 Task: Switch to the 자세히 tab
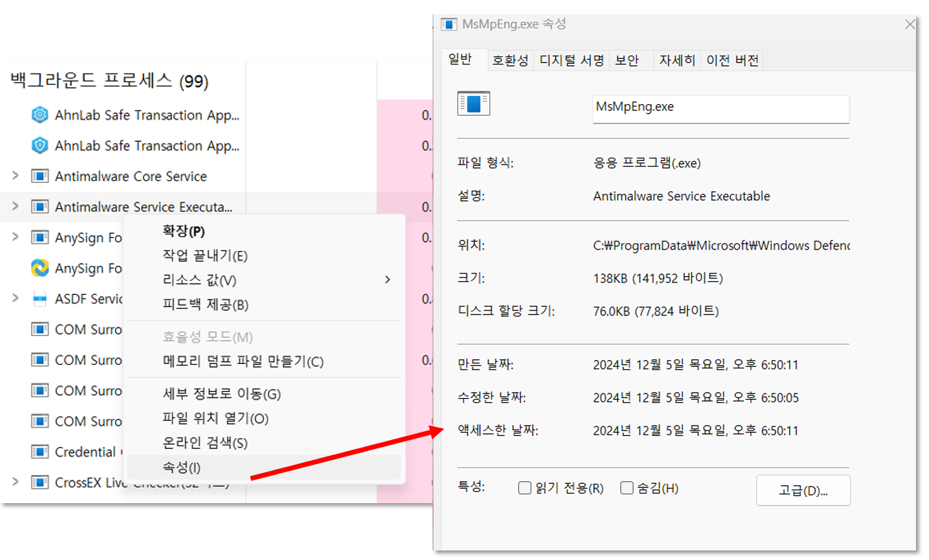click(677, 60)
